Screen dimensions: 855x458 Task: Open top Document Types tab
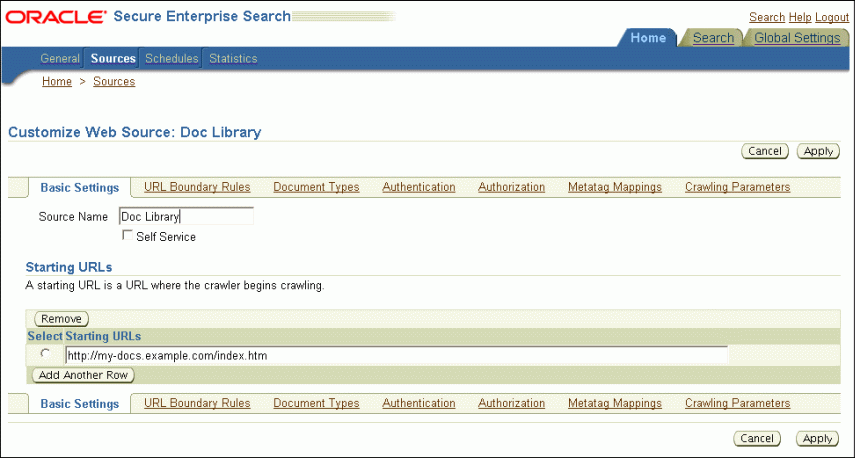[316, 187]
